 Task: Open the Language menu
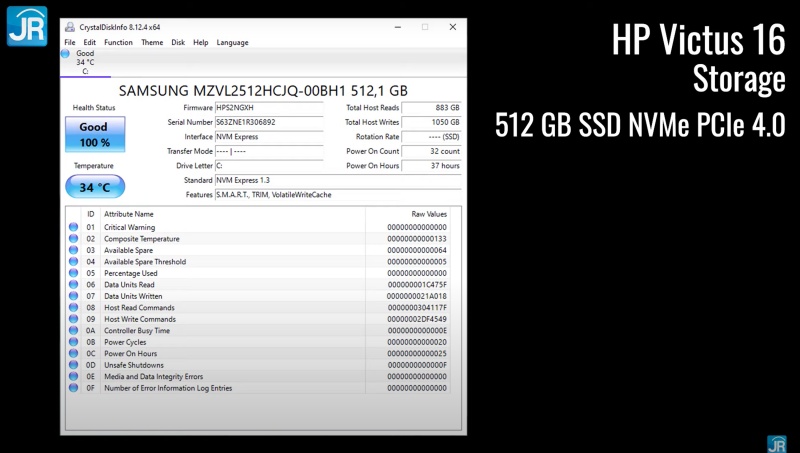click(232, 43)
